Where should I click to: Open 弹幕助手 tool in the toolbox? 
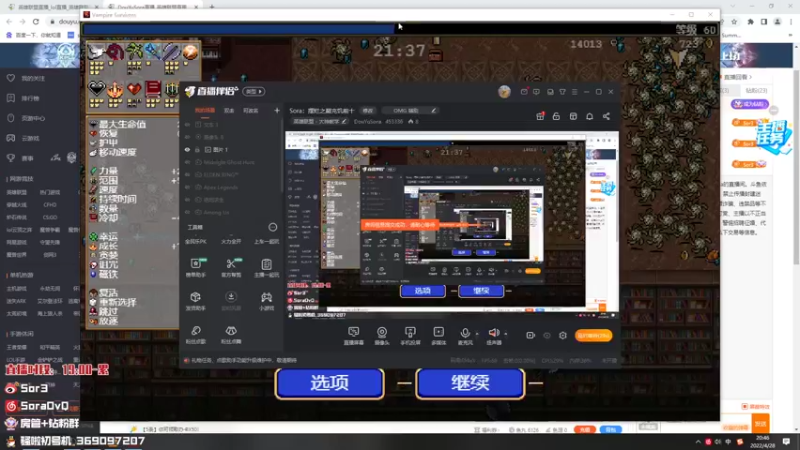click(196, 267)
